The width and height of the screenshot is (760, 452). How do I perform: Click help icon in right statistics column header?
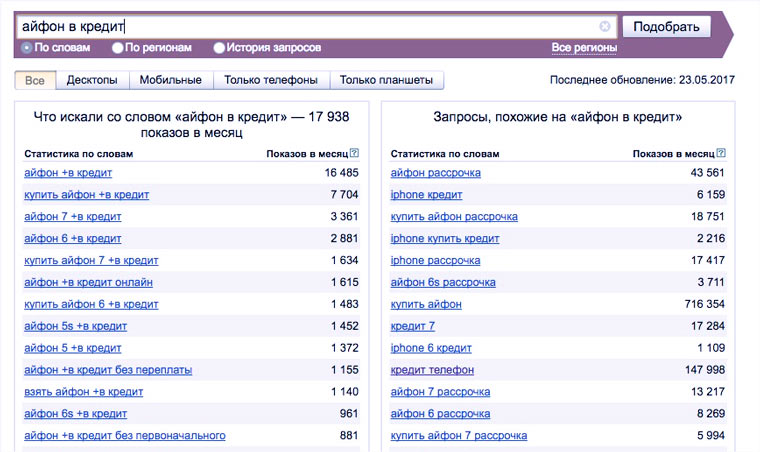point(721,153)
